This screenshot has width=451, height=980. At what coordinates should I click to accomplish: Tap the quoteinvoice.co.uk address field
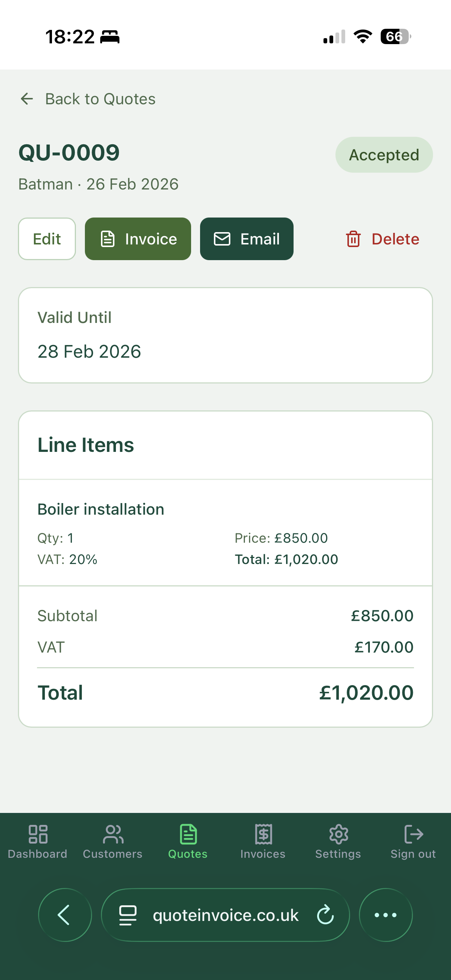click(225, 915)
